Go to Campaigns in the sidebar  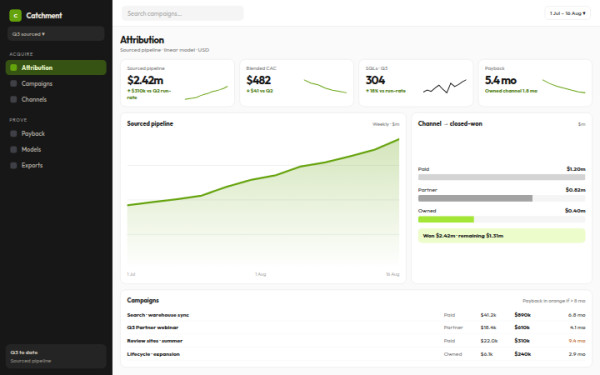[x=56, y=83]
